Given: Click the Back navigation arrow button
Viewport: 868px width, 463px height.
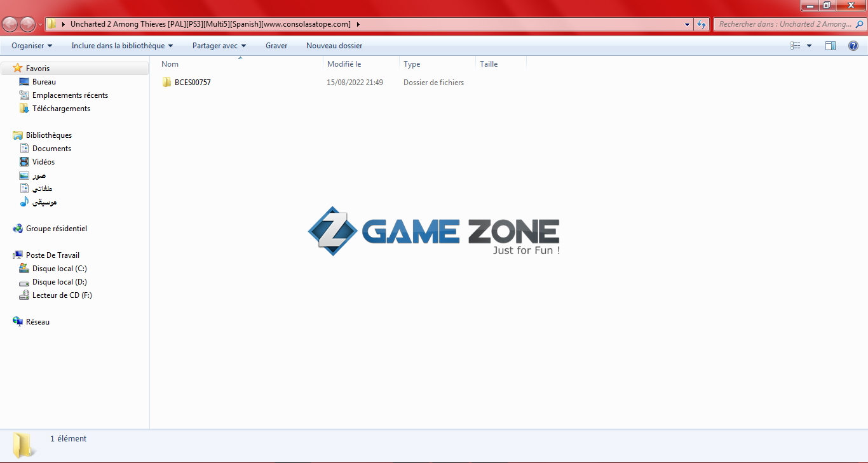Looking at the screenshot, I should pyautogui.click(x=10, y=24).
